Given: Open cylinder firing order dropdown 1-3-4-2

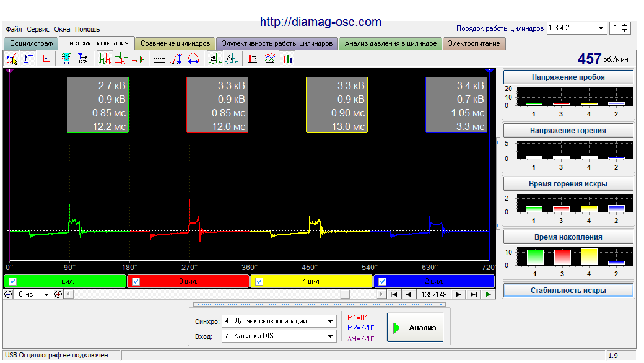Looking at the screenshot, I should [577, 28].
